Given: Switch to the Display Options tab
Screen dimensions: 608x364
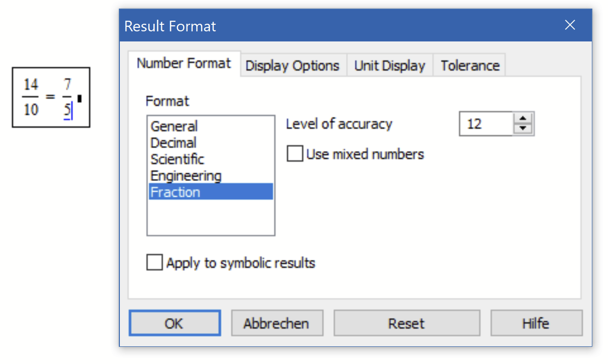Looking at the screenshot, I should click(x=292, y=65).
